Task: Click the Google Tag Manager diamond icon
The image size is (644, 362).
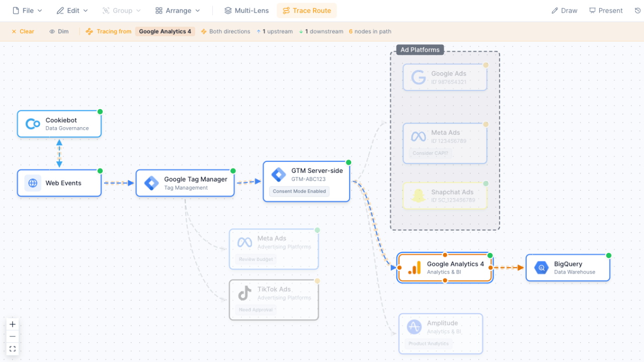Action: tap(150, 183)
